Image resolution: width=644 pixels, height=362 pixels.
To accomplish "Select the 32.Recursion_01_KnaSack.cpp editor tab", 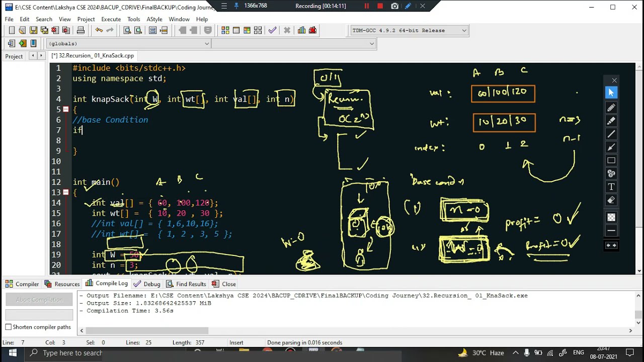I will click(93, 55).
